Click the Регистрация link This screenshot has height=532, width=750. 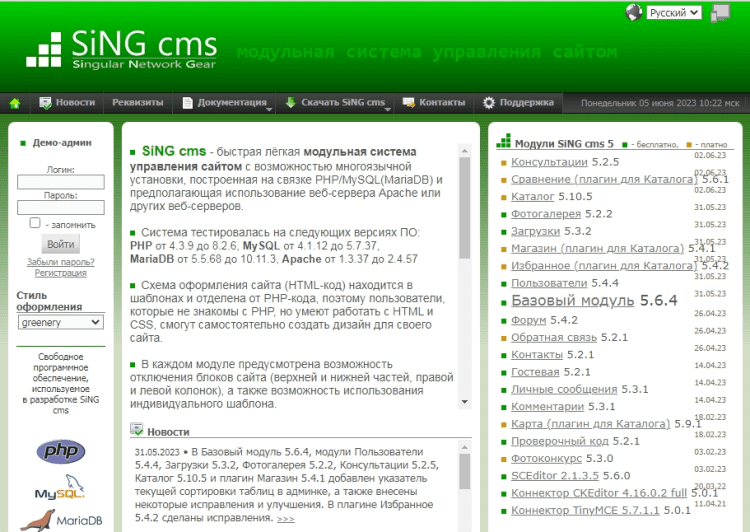[61, 273]
